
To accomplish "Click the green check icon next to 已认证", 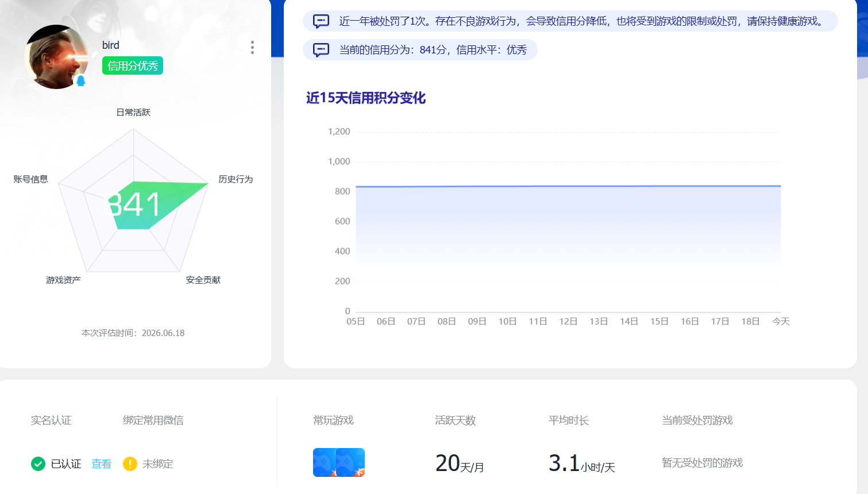I will pos(38,464).
